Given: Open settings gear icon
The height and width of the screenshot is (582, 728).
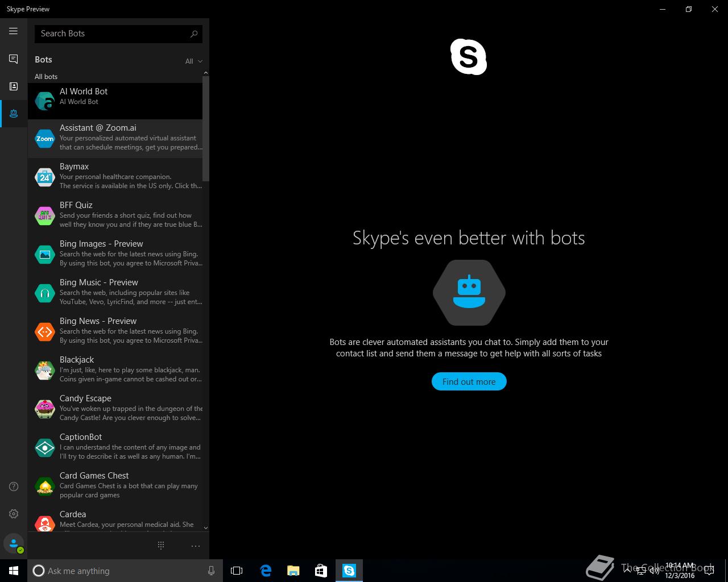Looking at the screenshot, I should pyautogui.click(x=14, y=514).
